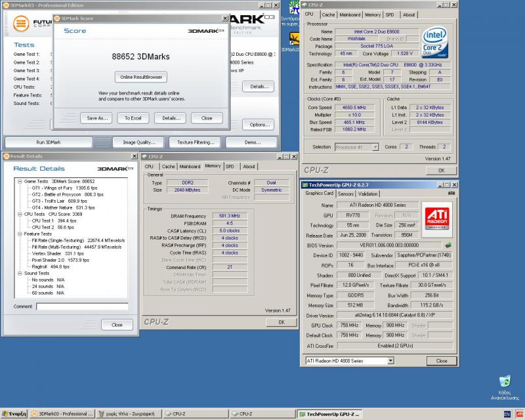Click the ATI Radeon logo in GPU-Z
This screenshot has height=420, width=525.
coord(437,219)
